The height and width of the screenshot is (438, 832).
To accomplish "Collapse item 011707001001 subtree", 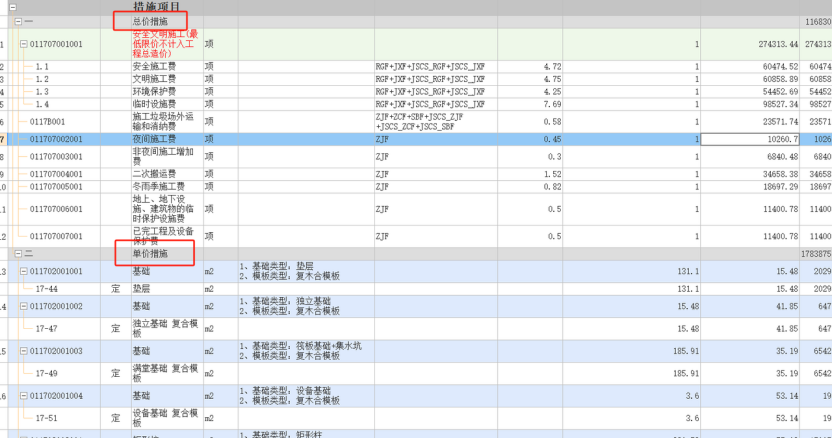I will tap(25, 44).
